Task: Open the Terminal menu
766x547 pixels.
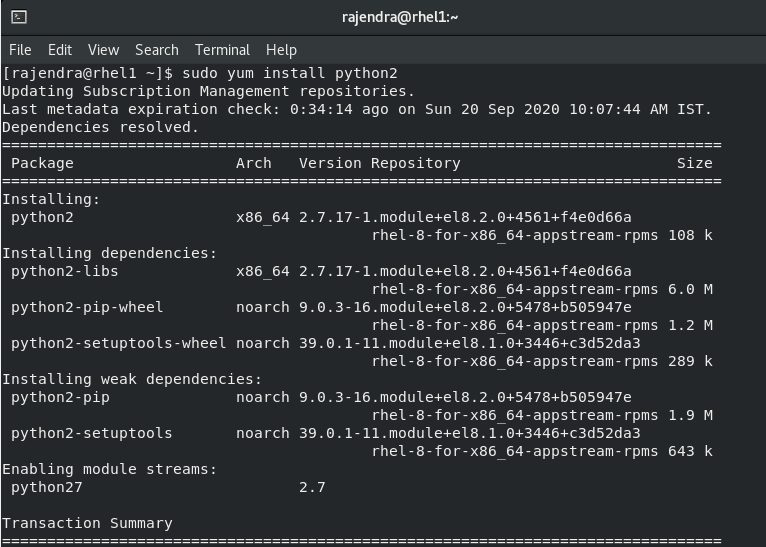Action: click(x=222, y=49)
